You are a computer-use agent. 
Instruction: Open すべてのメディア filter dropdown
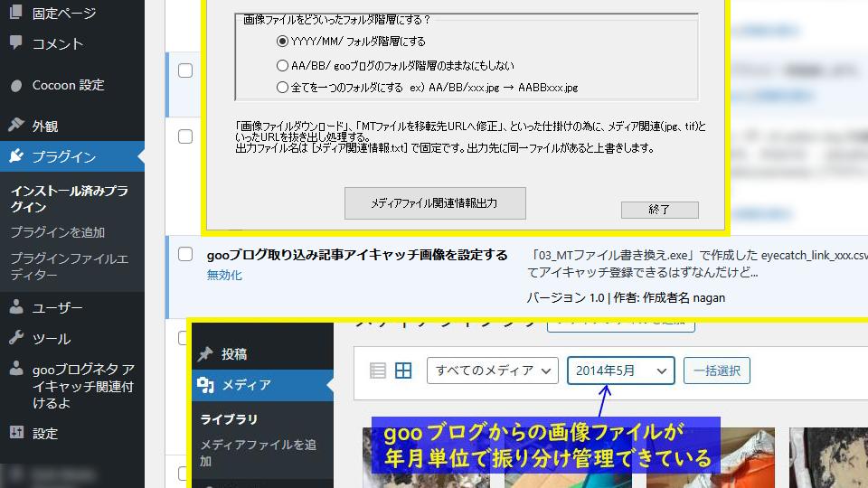493,371
